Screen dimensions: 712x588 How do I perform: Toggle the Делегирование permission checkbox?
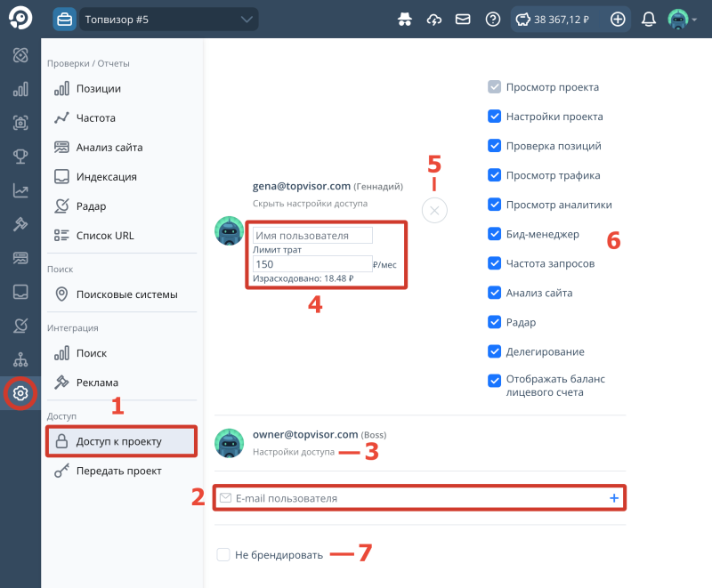coord(495,351)
